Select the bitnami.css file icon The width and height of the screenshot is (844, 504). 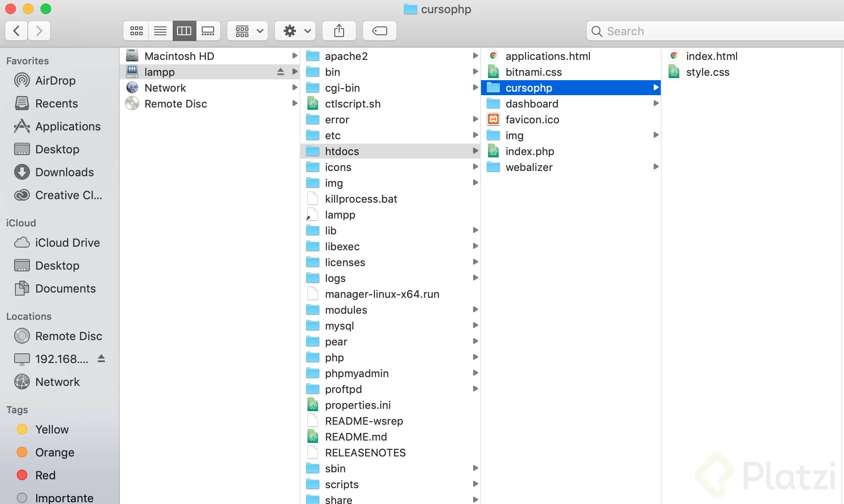click(x=493, y=72)
